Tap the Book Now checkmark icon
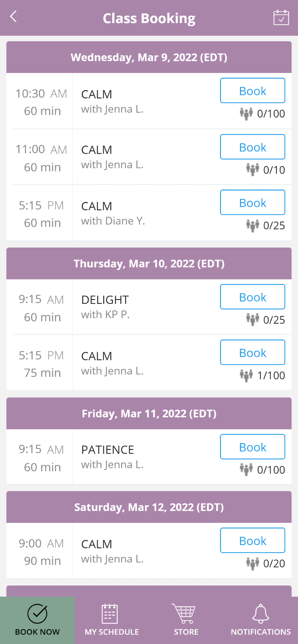 [37, 614]
